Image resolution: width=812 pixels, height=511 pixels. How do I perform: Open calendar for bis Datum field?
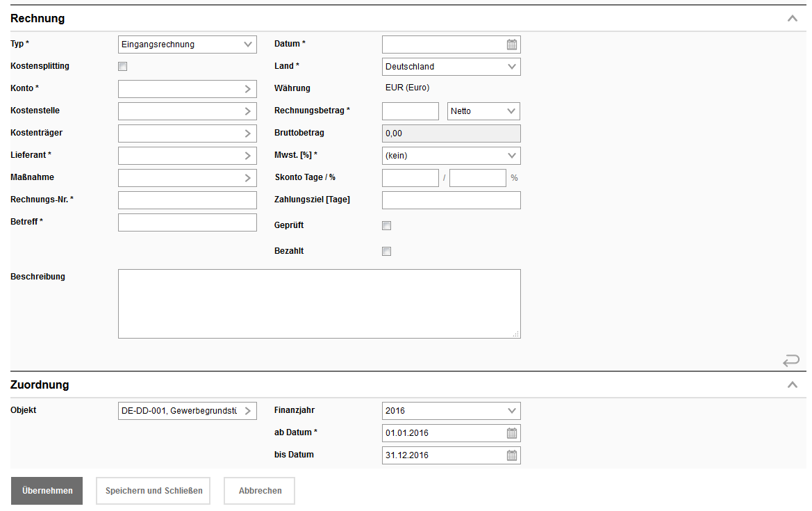tap(512, 456)
